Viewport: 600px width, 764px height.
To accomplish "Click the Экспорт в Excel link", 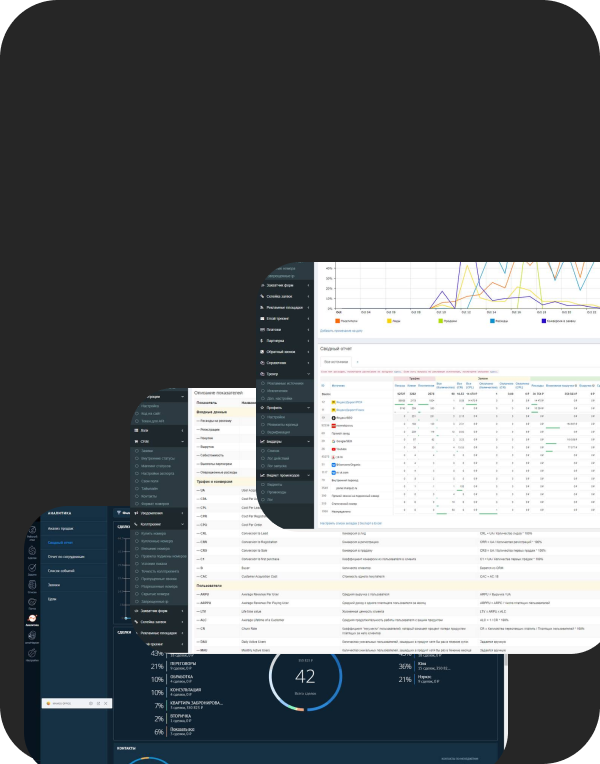I will click(372, 523).
